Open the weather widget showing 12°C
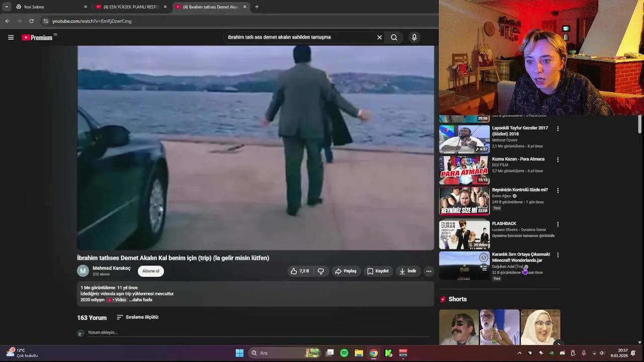Screen dimensions: 644x362 point(22,353)
